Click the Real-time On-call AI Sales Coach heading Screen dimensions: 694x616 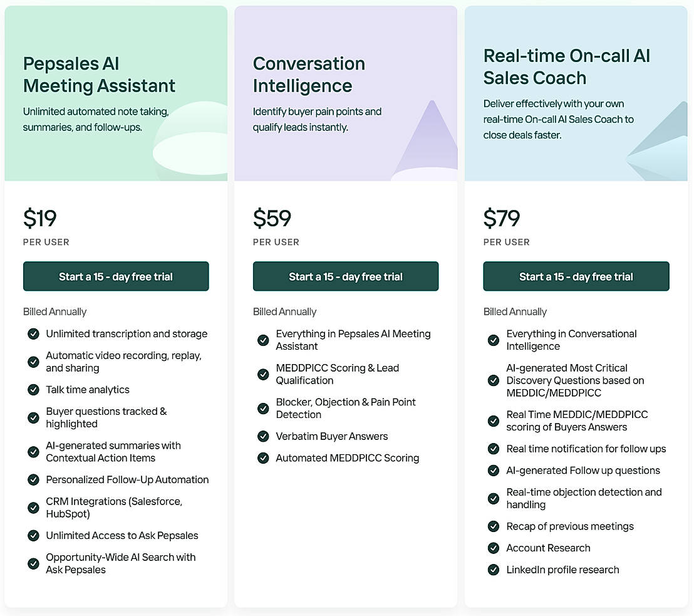tap(566, 67)
